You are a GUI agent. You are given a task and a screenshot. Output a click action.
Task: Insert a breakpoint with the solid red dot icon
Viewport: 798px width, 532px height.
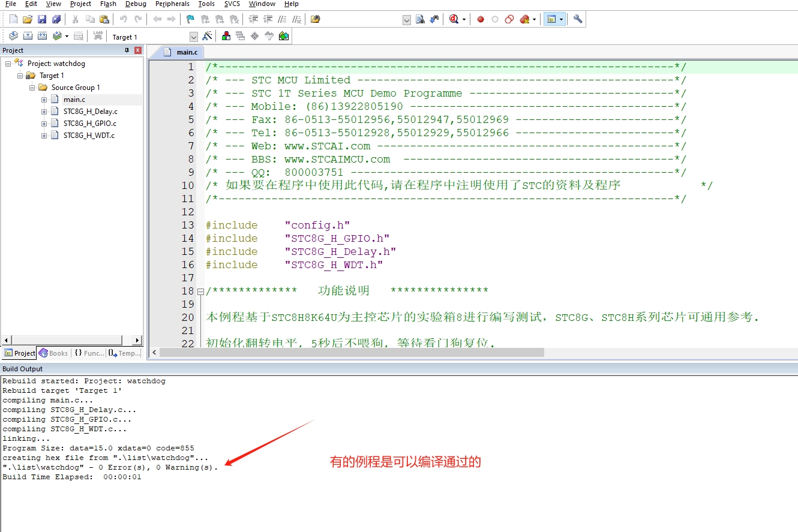click(481, 19)
